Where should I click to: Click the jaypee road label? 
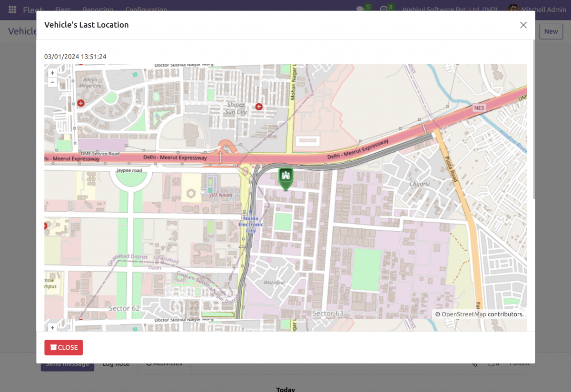coord(129,170)
